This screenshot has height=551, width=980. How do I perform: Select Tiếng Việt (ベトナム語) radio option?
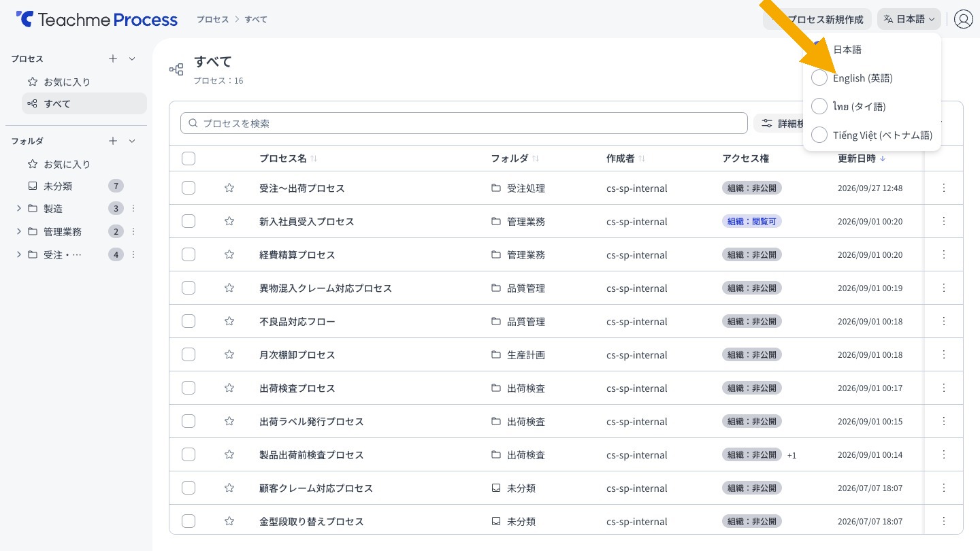pyautogui.click(x=819, y=135)
